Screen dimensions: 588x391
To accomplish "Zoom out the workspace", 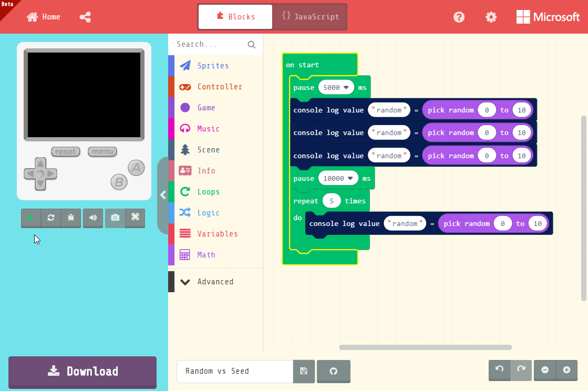I will point(545,370).
